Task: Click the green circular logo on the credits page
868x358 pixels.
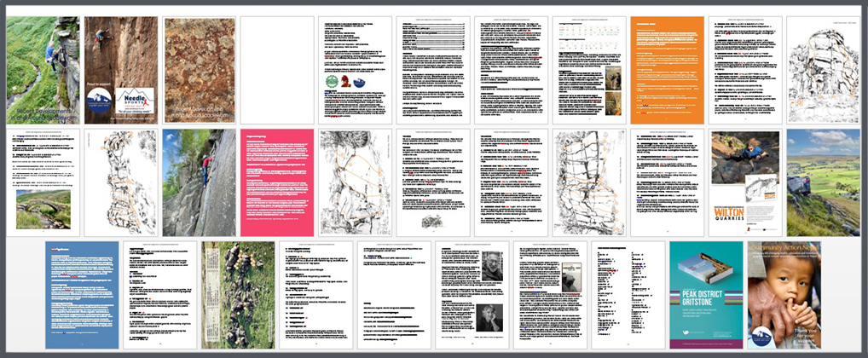Action: pos(333,82)
